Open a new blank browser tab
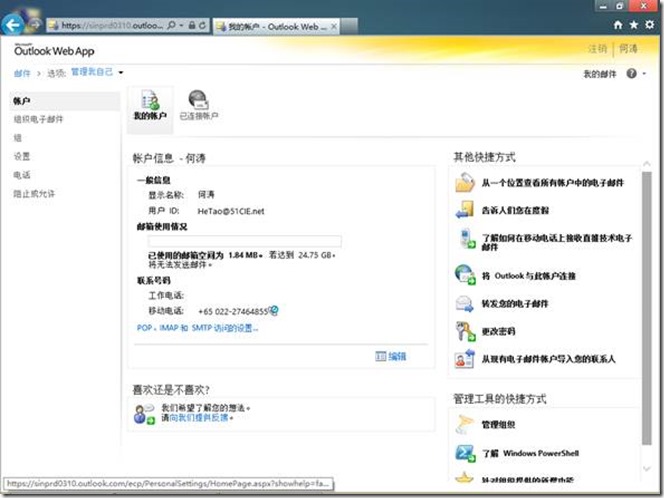664x498 pixels. click(x=349, y=26)
